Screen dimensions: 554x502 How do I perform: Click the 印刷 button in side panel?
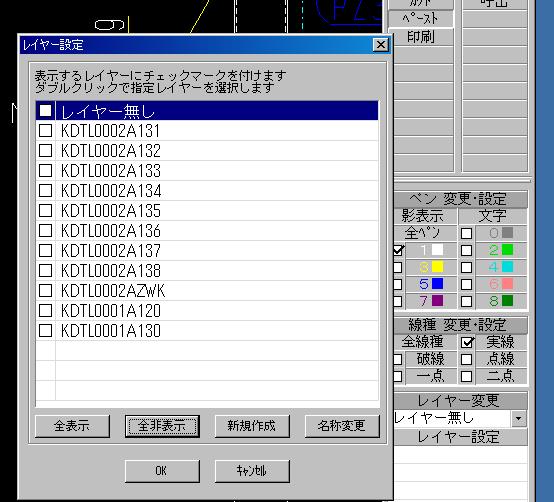pos(421,37)
